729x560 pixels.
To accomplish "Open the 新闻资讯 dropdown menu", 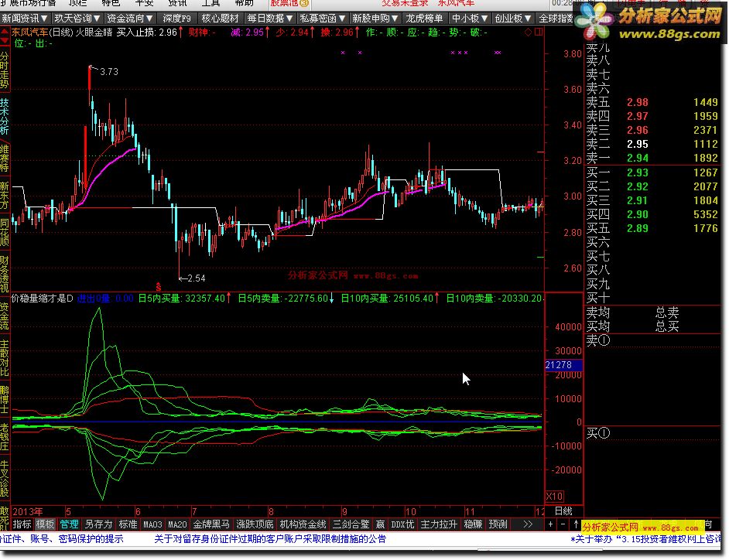I will pos(25,18).
